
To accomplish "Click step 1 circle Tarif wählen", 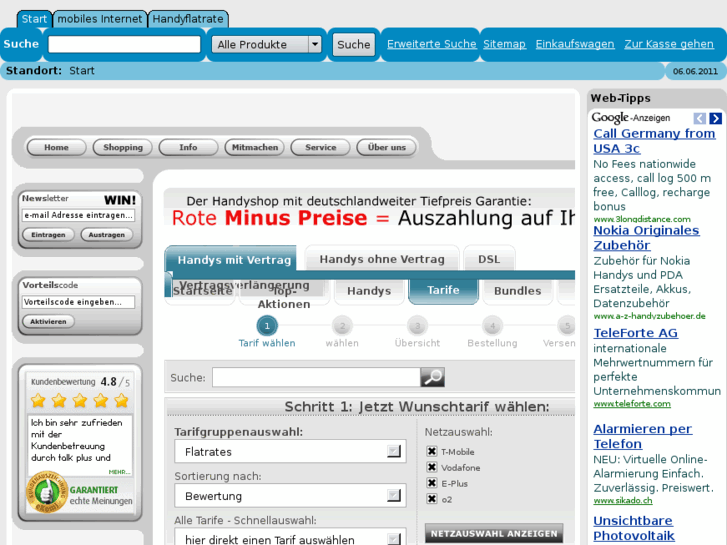I will click(x=267, y=326).
